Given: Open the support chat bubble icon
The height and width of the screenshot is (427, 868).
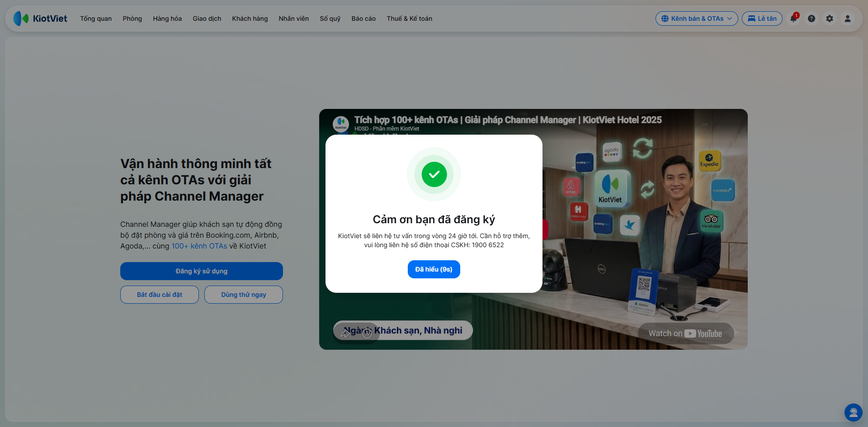Looking at the screenshot, I should pyautogui.click(x=854, y=413).
